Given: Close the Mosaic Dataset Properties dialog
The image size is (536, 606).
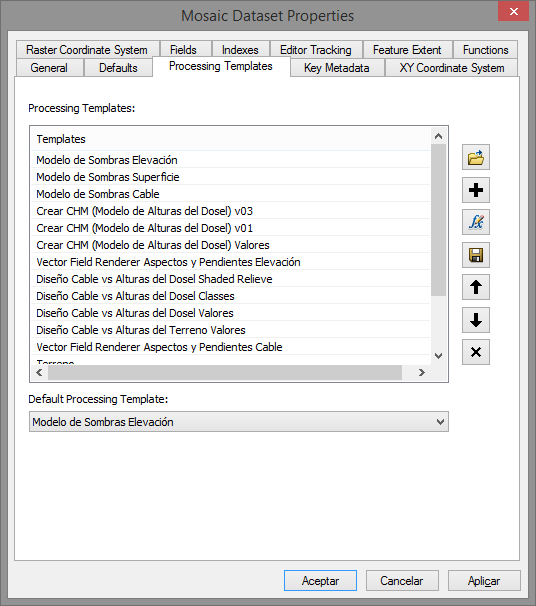Looking at the screenshot, I should 514,12.
